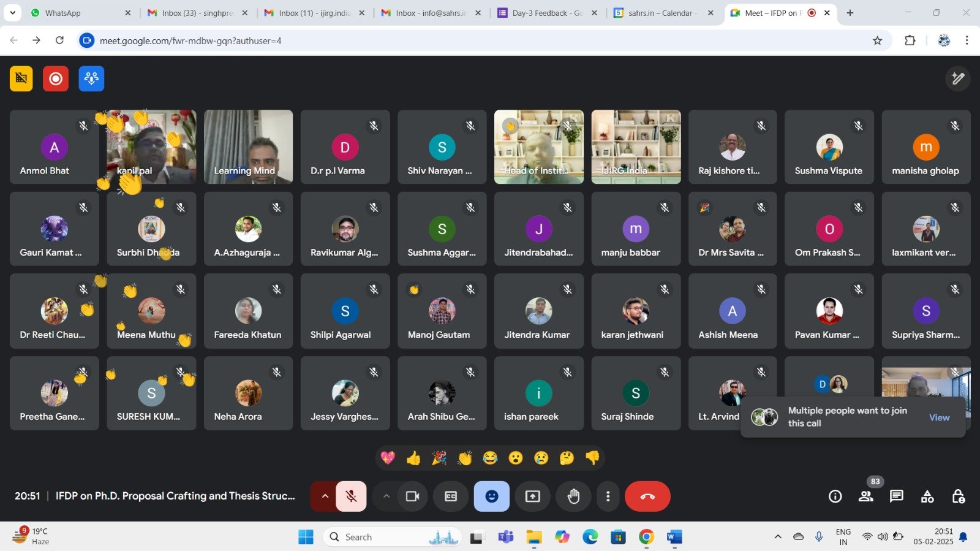Open meeting details info icon
This screenshot has height=551, width=980.
click(835, 496)
